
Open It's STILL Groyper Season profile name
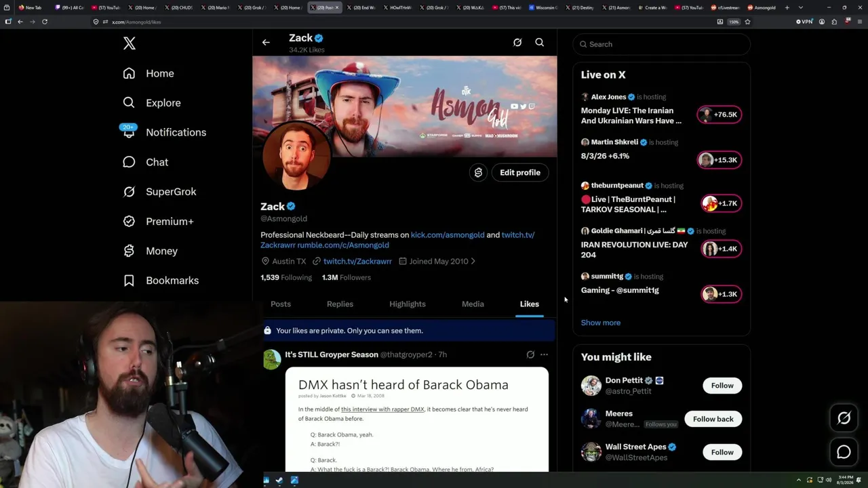point(332,354)
